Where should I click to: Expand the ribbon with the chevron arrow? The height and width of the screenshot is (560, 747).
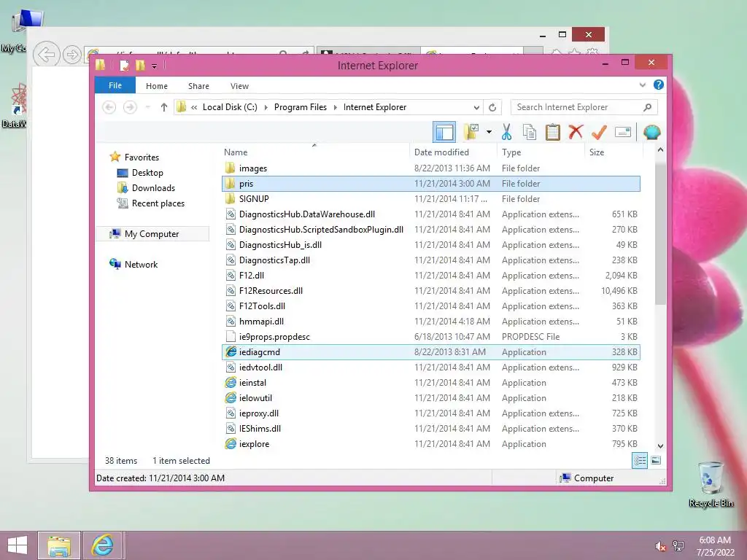click(642, 85)
